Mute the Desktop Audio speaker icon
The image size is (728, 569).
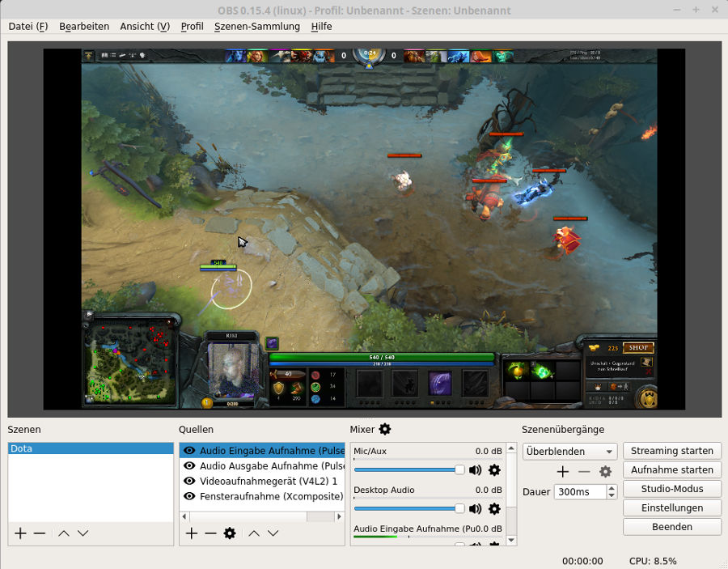tap(475, 508)
